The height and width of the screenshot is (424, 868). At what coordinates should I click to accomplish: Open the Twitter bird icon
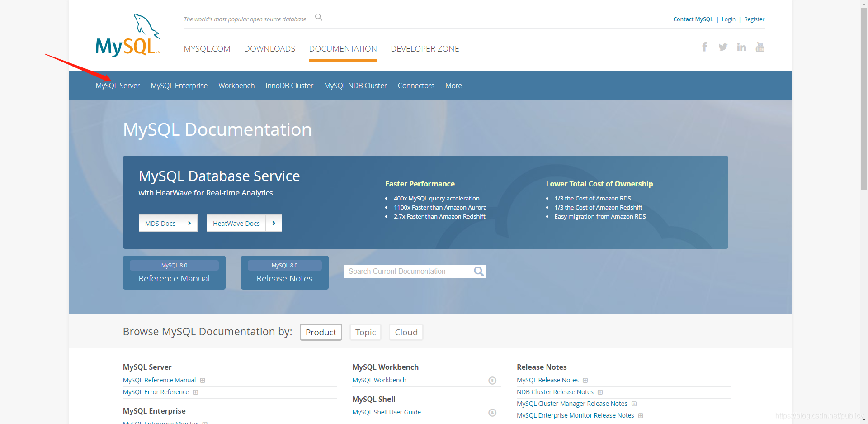(x=723, y=47)
